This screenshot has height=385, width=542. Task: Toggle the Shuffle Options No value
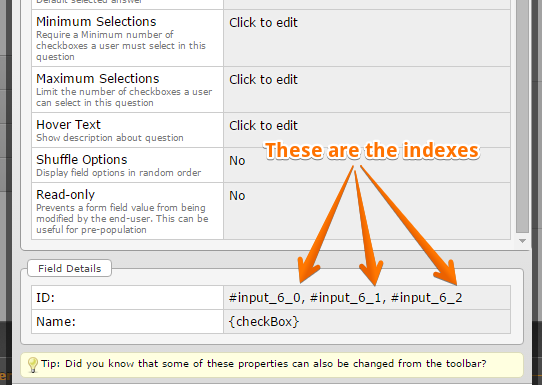237,161
